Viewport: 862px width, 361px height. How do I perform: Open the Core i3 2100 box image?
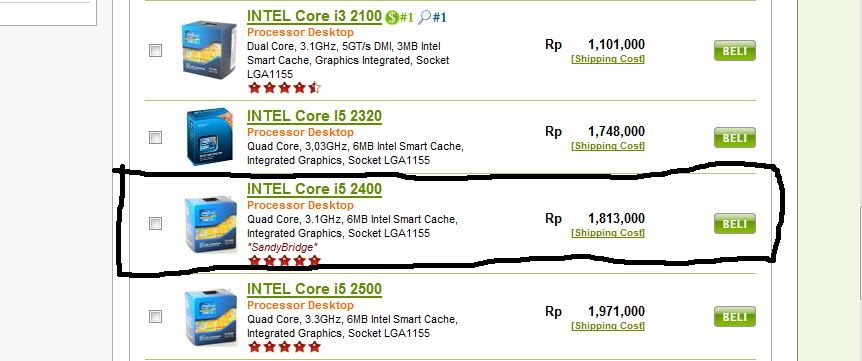coord(209,47)
